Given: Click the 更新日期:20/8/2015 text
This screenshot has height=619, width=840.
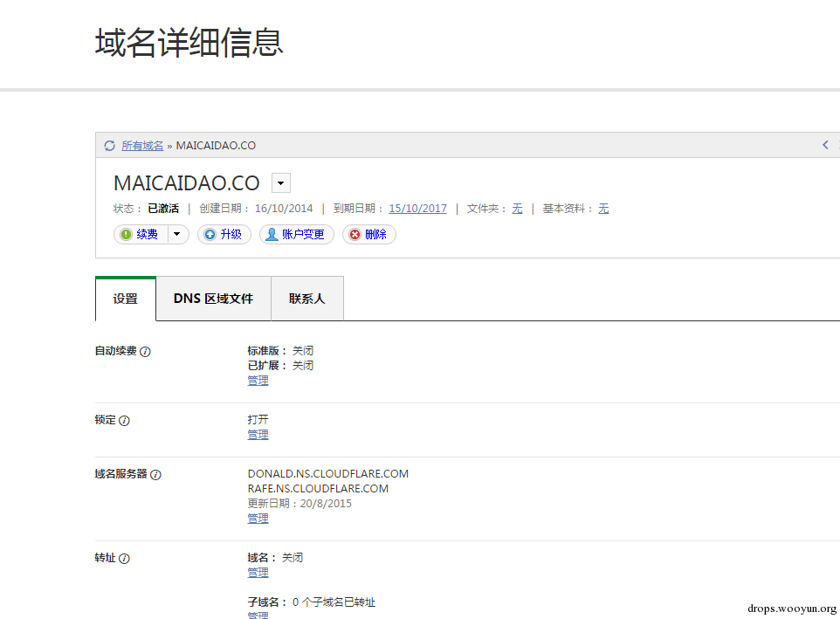Looking at the screenshot, I should 300,504.
